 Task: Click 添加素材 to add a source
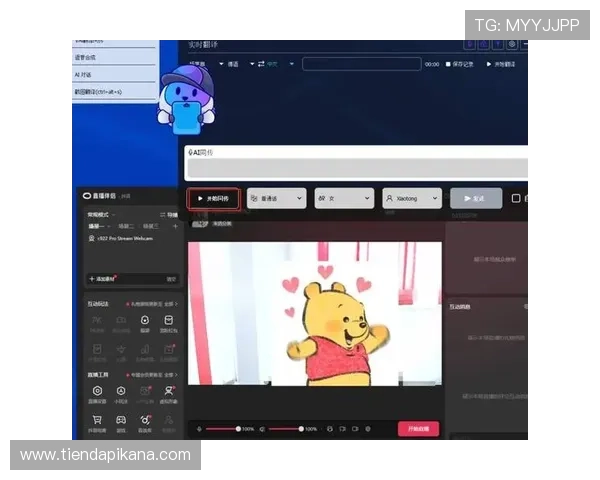tap(104, 278)
